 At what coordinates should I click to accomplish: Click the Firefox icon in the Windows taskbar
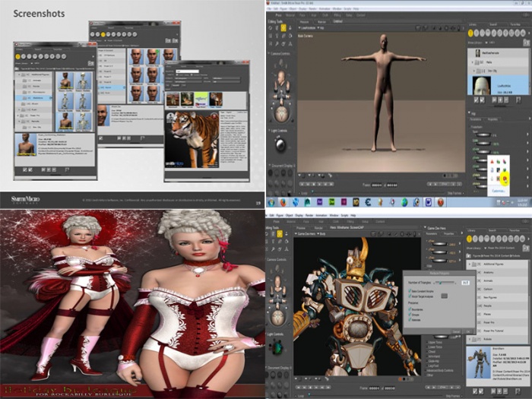pos(283,203)
